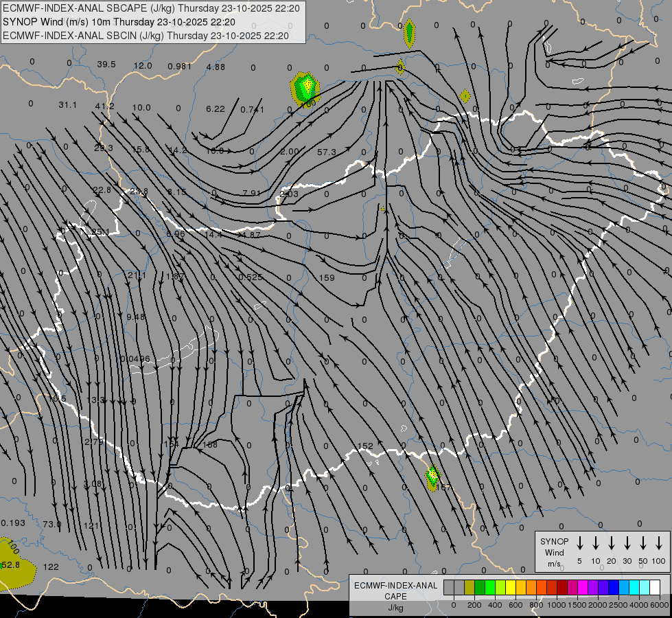Image resolution: width=672 pixels, height=618 pixels.
Task: Click the map value 39.5
Action: [x=106, y=64]
